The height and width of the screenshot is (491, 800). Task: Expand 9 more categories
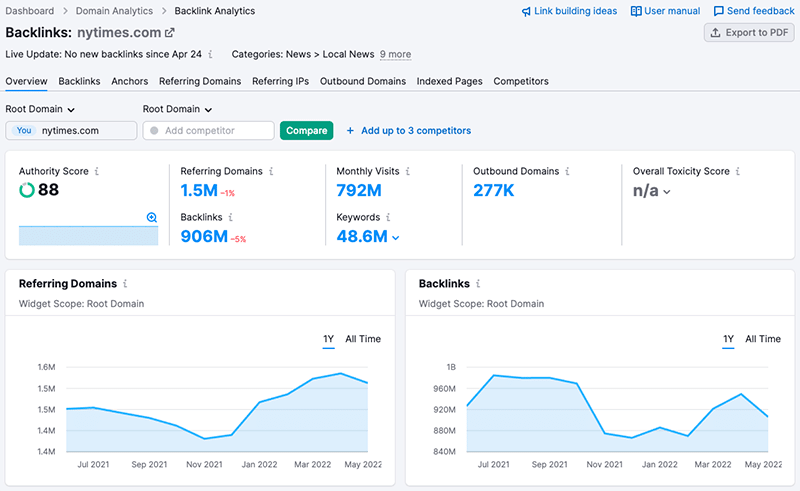pyautogui.click(x=395, y=54)
